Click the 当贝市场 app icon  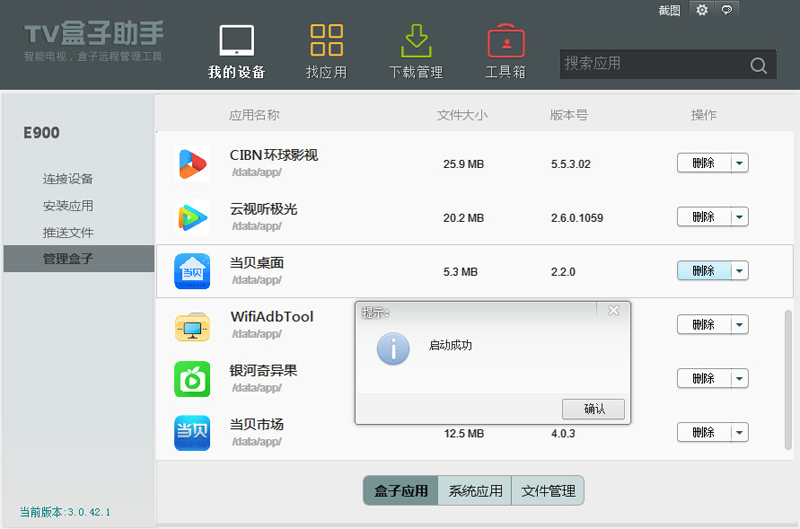pos(192,433)
